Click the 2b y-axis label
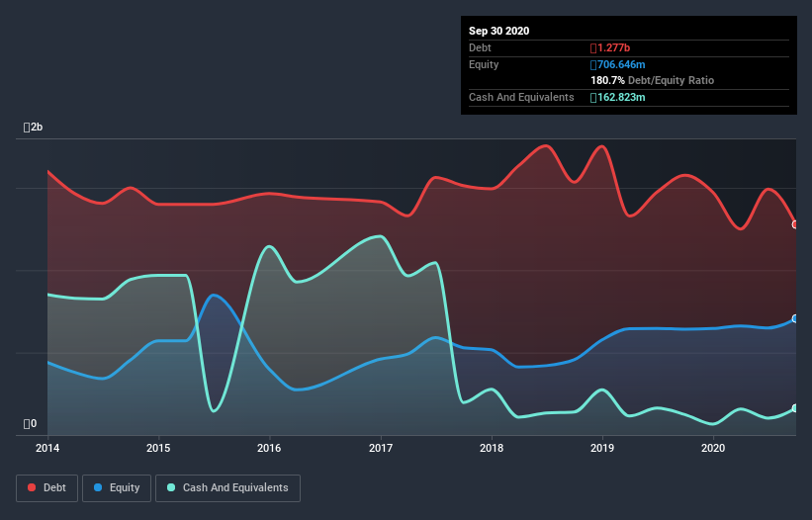The width and height of the screenshot is (812, 520). point(34,128)
